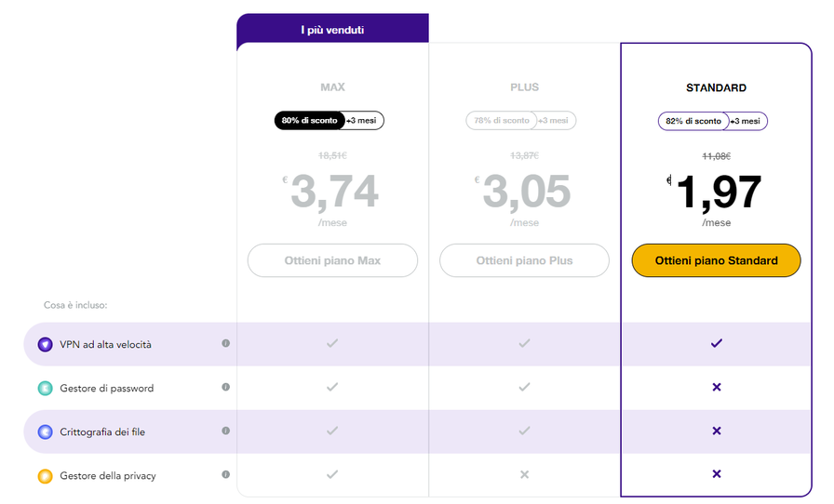
Task: Click the Plus plan Gestore della privacy cross
Action: [x=524, y=474]
